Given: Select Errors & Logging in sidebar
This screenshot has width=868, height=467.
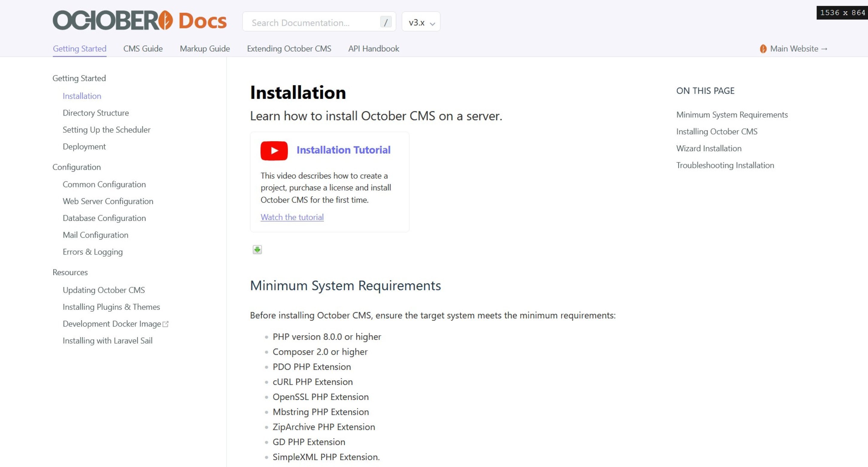Looking at the screenshot, I should pos(93,252).
